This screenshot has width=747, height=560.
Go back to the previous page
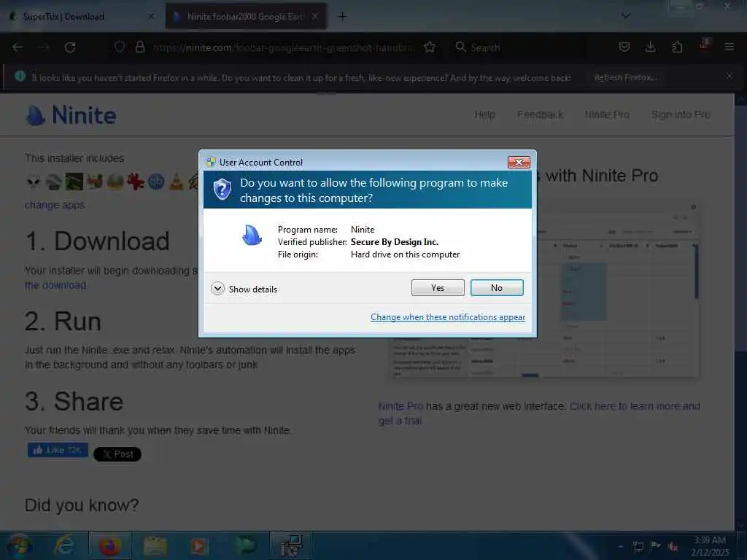[18, 47]
